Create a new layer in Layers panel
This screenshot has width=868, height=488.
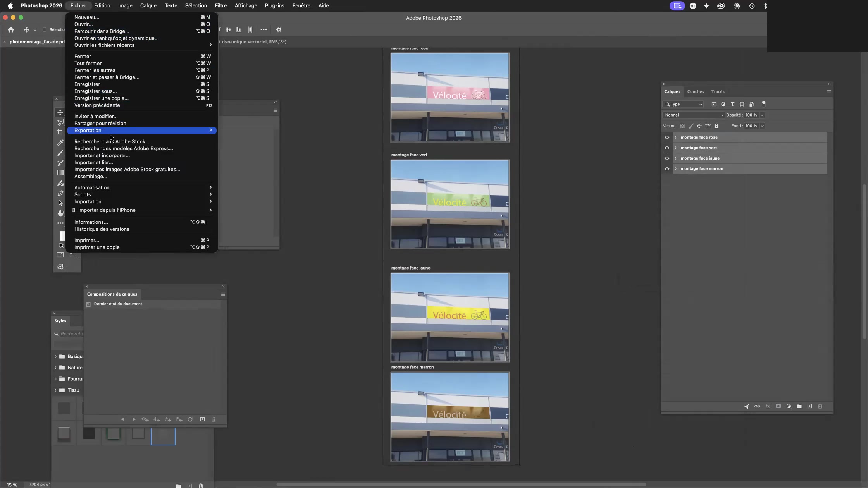[x=809, y=406]
